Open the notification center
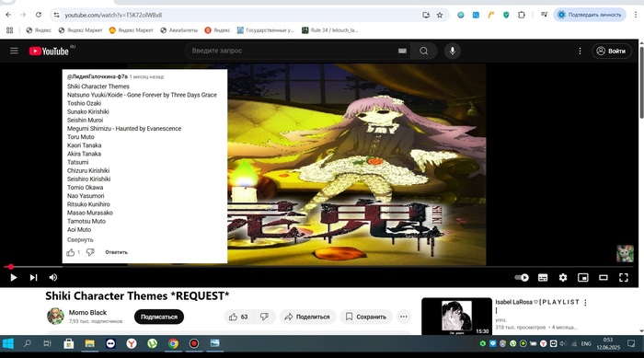644x358 pixels. (631, 343)
